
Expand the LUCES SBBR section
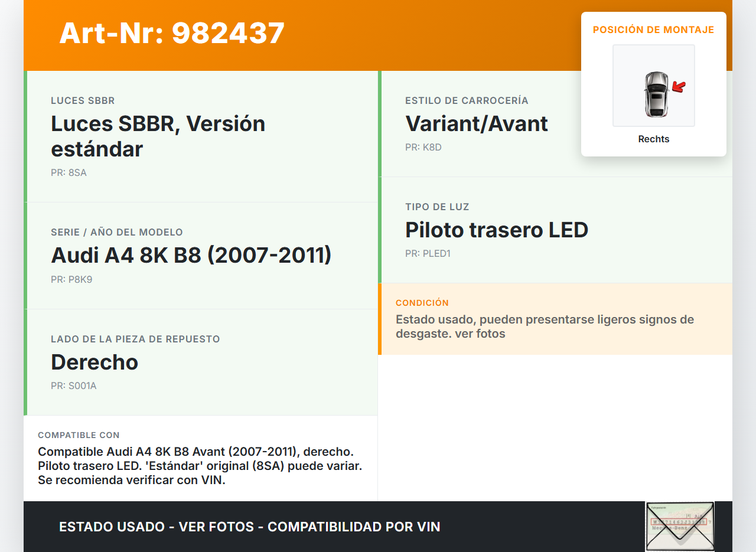tap(83, 100)
